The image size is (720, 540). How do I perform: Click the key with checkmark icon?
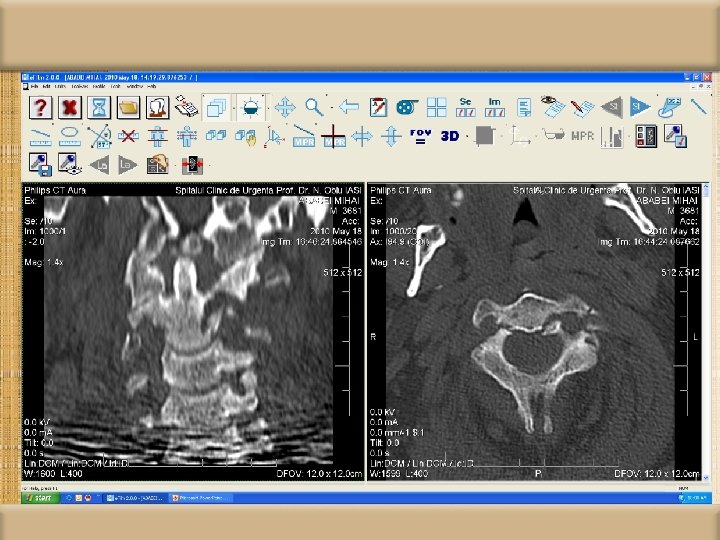click(x=675, y=136)
